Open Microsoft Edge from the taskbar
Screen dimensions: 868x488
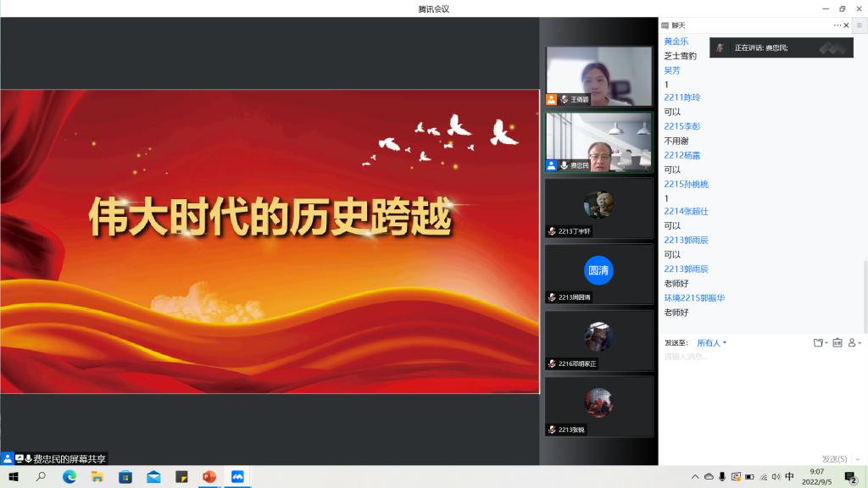[x=70, y=477]
